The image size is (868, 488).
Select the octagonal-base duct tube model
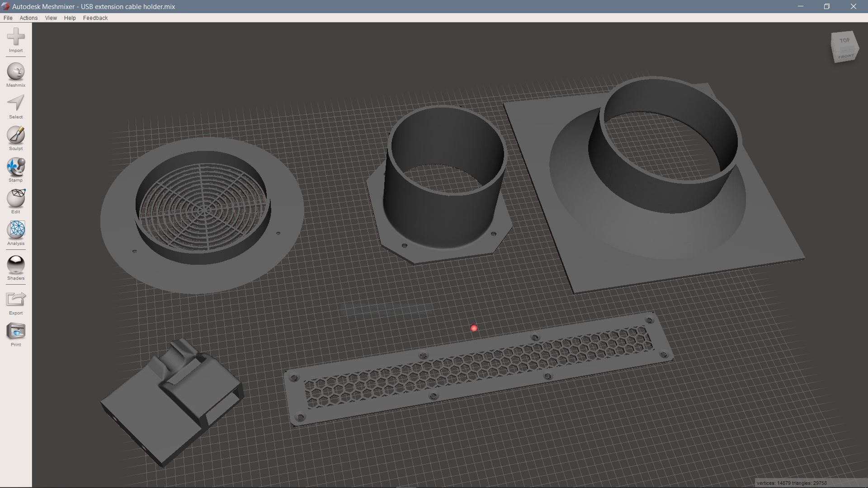pos(439,184)
